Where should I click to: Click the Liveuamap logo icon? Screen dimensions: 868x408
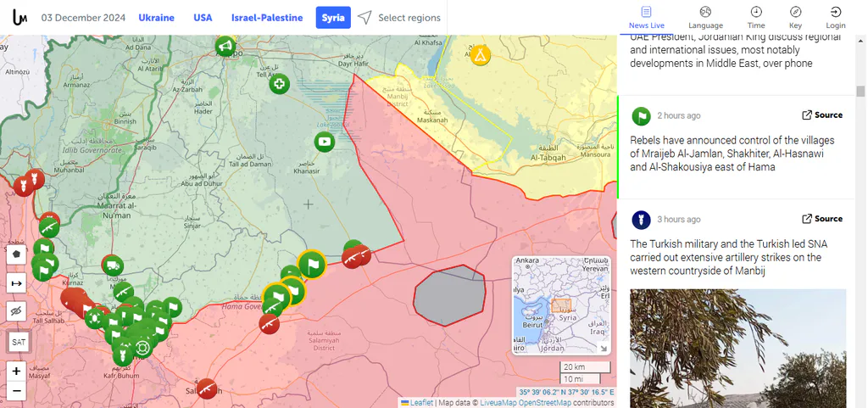pyautogui.click(x=20, y=17)
